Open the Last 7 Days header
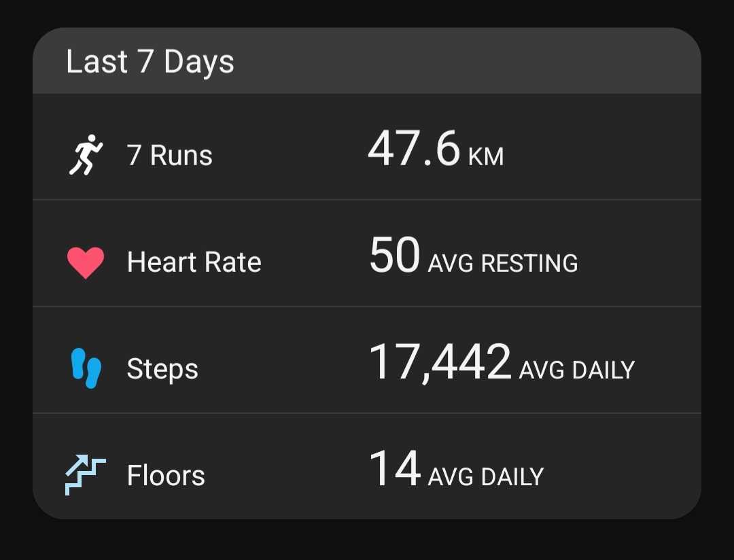This screenshot has width=734, height=560. [x=367, y=61]
